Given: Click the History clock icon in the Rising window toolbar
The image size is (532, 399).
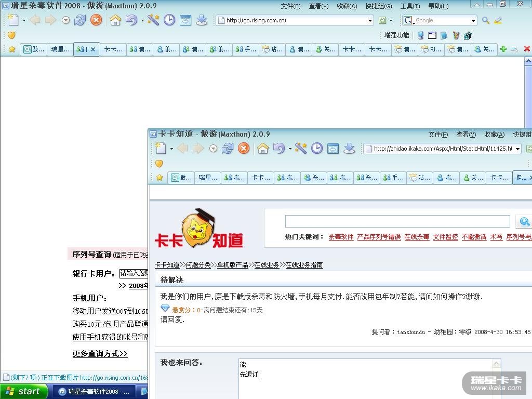Looking at the screenshot, I should (x=169, y=20).
